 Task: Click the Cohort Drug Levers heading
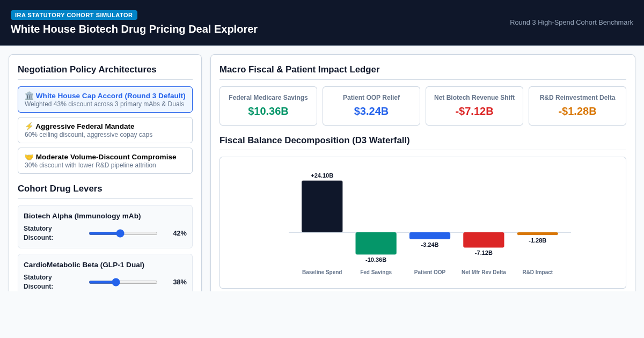click(x=60, y=189)
